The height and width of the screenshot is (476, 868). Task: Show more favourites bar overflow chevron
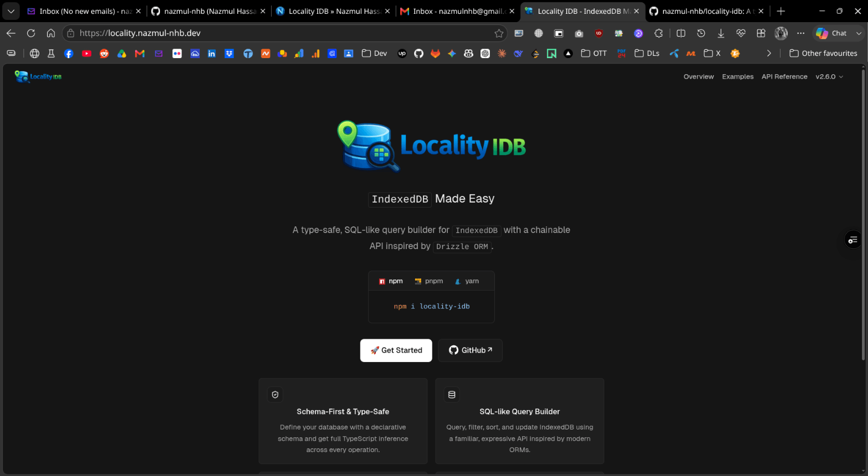769,54
